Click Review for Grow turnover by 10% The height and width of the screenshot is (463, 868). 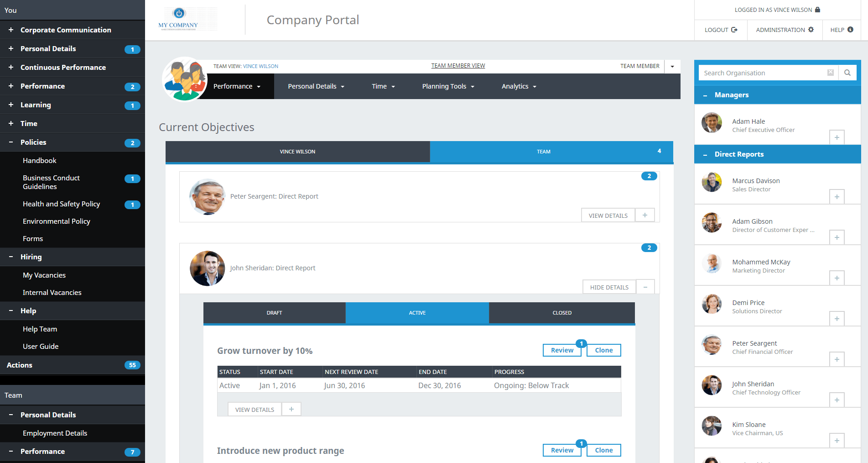[561, 350]
